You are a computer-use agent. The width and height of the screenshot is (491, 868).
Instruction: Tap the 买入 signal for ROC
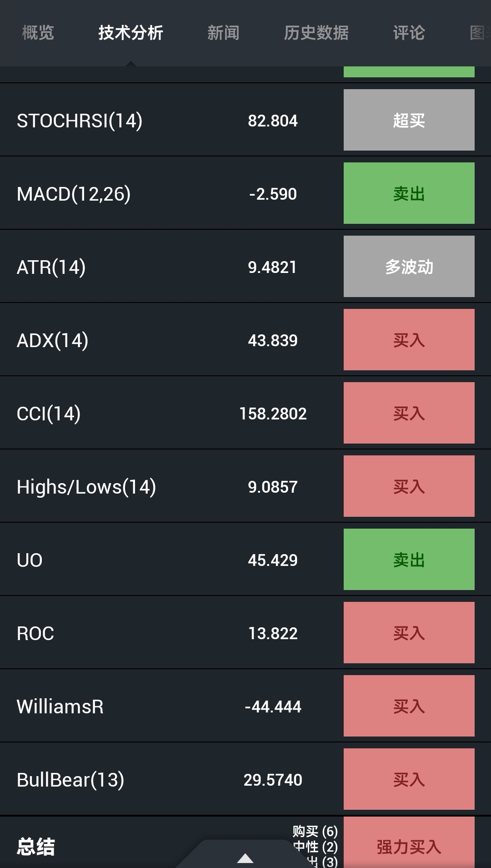tap(409, 633)
